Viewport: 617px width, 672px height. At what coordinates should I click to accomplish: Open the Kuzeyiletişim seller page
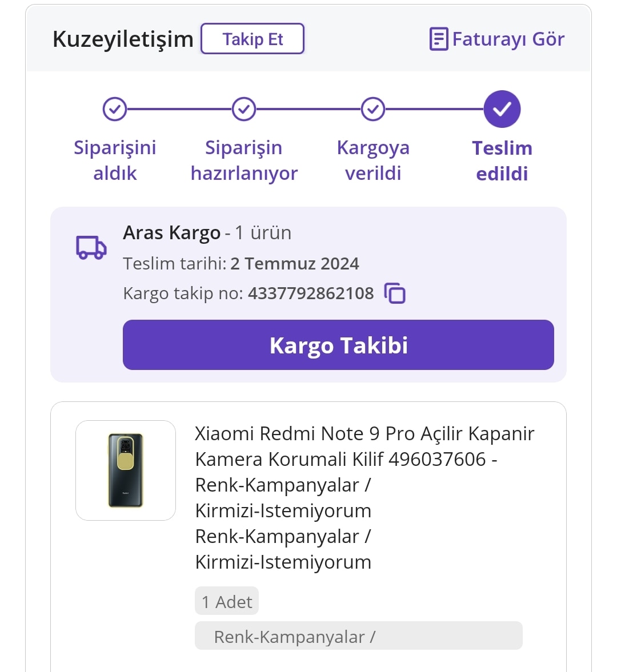[x=123, y=39]
